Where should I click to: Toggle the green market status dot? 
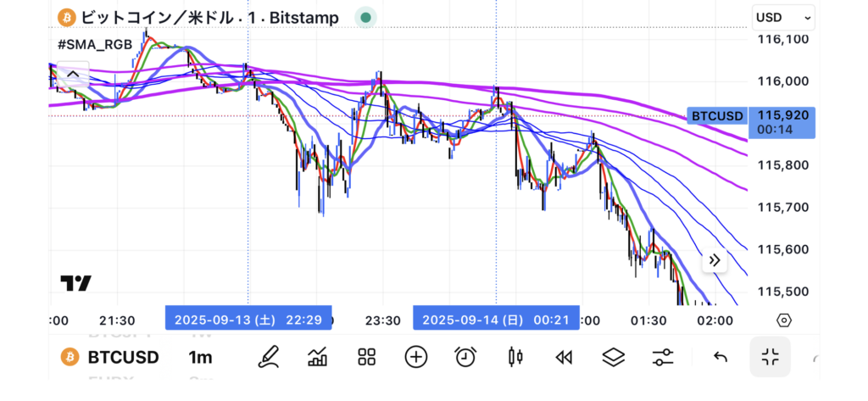(x=365, y=17)
